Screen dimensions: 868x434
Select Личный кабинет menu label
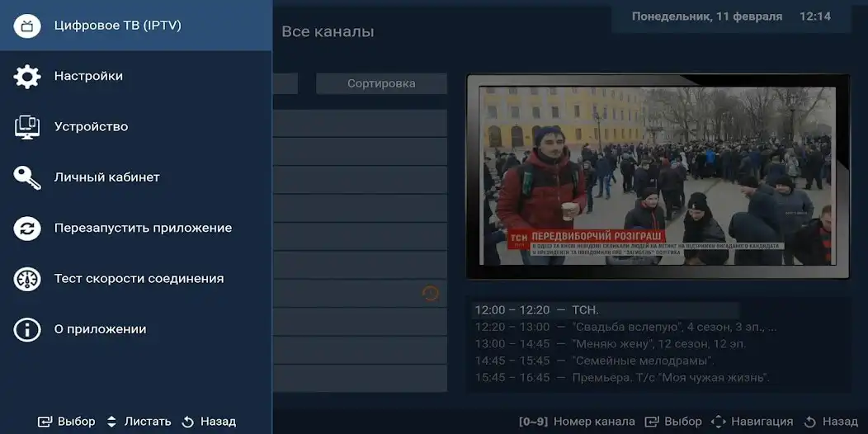tap(106, 177)
